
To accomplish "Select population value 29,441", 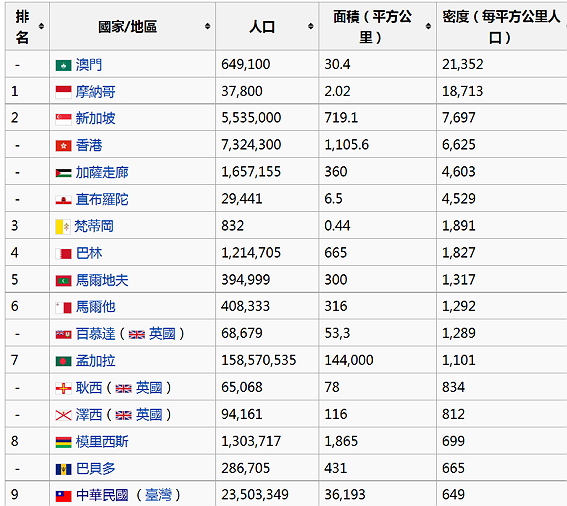I will 242,199.
